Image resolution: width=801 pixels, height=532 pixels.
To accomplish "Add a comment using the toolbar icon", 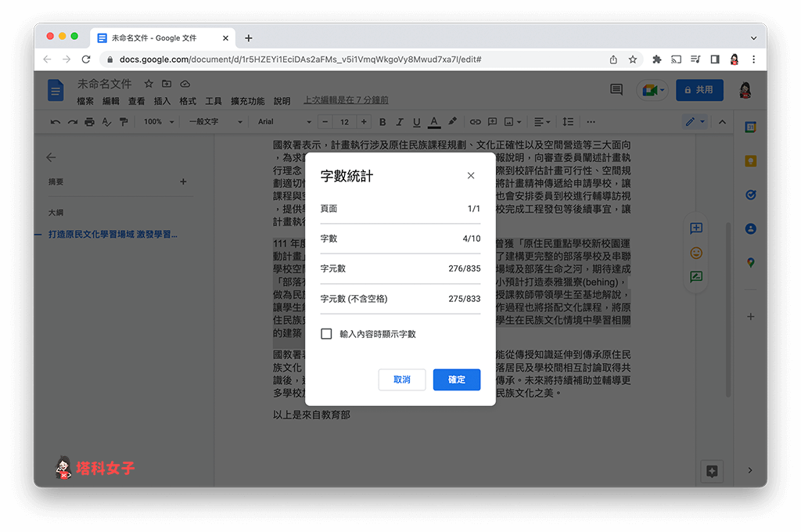I will pyautogui.click(x=493, y=122).
